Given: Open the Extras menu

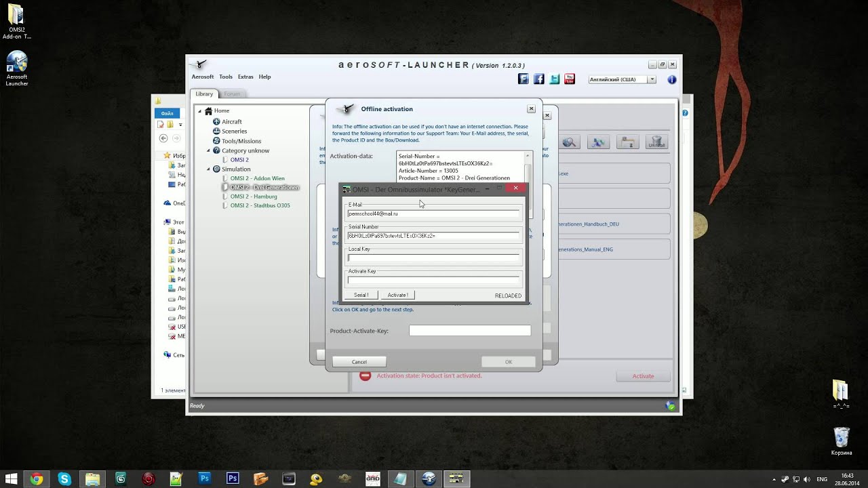Looking at the screenshot, I should 245,77.
